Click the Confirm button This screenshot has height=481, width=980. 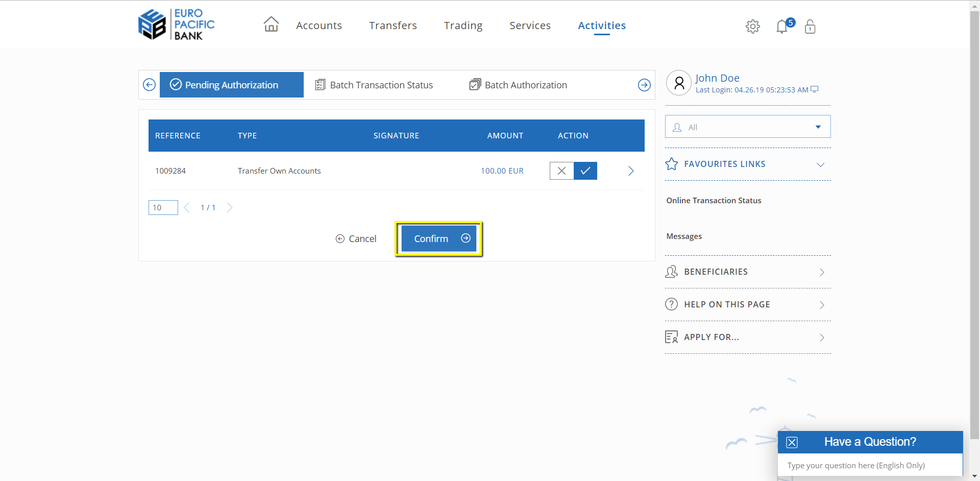pyautogui.click(x=439, y=238)
